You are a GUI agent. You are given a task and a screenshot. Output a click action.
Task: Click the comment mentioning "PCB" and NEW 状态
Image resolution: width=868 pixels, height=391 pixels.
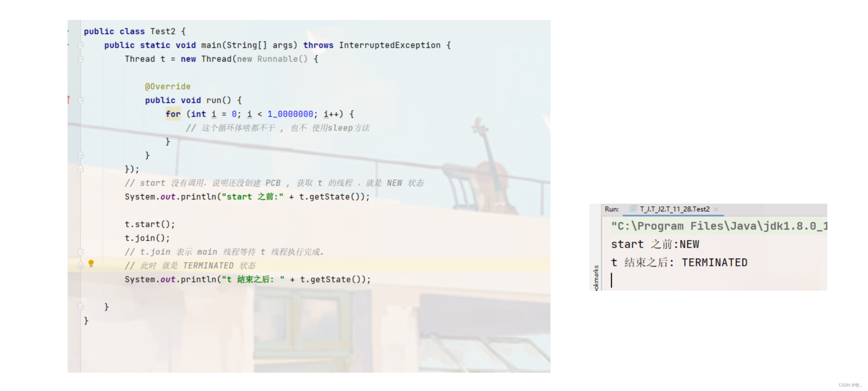[x=274, y=183]
